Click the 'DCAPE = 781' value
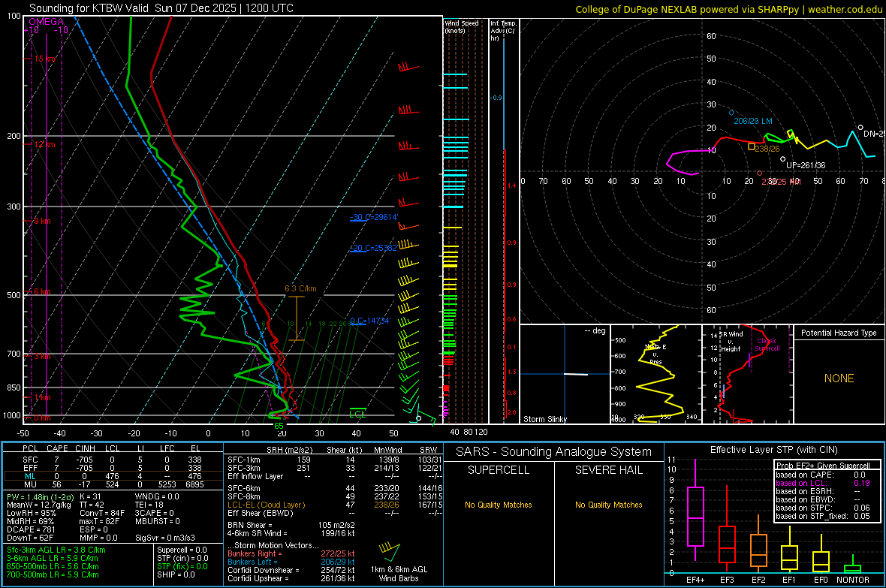 31,529
